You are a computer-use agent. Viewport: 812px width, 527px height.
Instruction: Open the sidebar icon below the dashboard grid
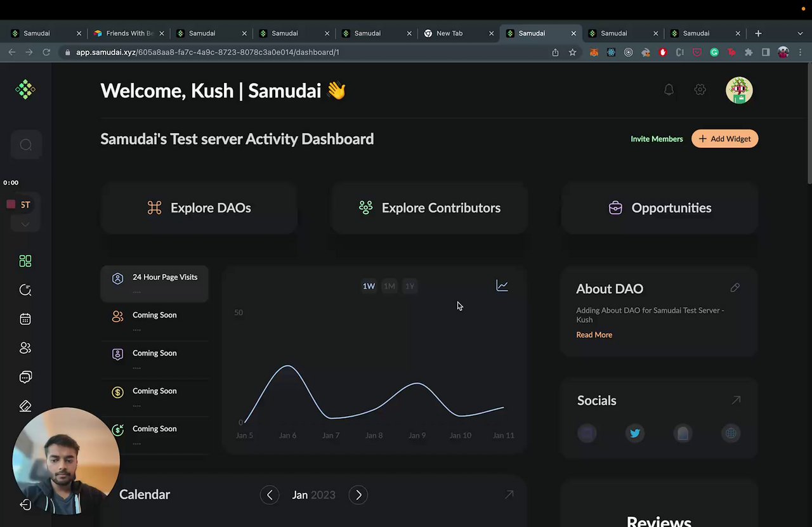point(25,290)
